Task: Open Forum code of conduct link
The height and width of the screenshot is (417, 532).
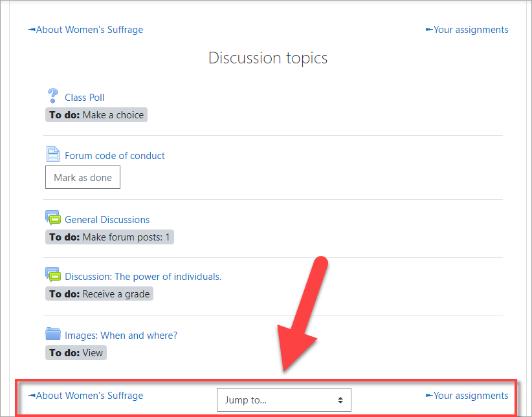Action: pos(115,156)
